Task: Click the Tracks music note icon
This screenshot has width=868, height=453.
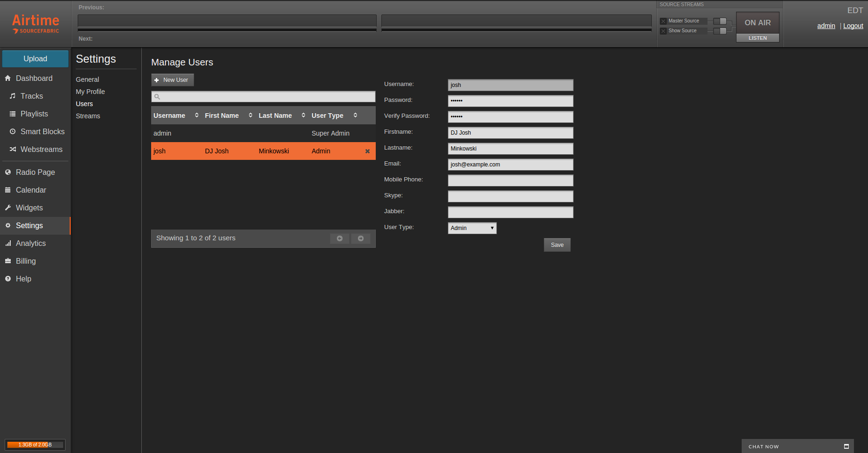Action: coord(13,96)
